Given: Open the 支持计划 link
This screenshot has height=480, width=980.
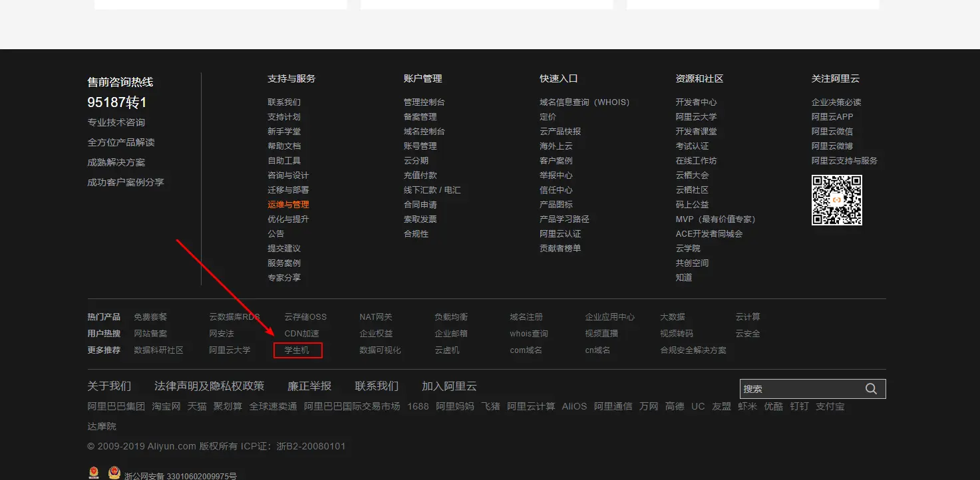Looking at the screenshot, I should click(x=284, y=117).
